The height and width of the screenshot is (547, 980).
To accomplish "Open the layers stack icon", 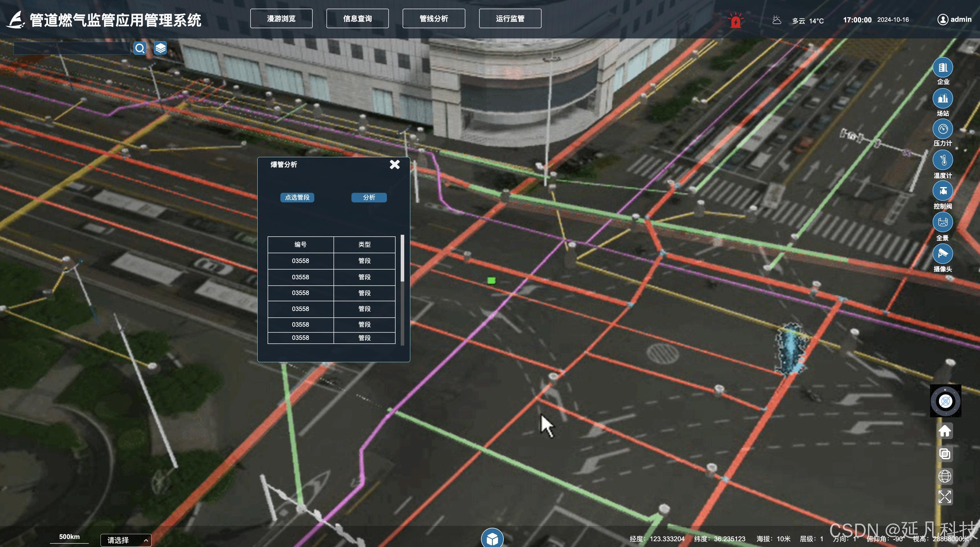I will tap(160, 48).
